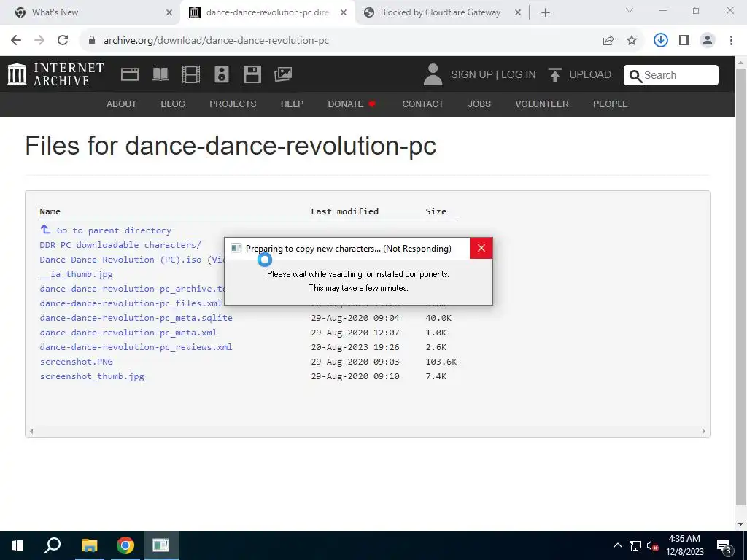Open tab search chevron in Chrome title bar
Image resolution: width=747 pixels, height=560 pixels.
pyautogui.click(x=630, y=10)
